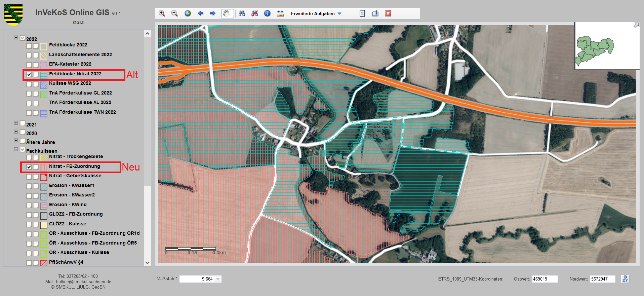This screenshot has width=644, height=296.
Task: Click the Ostwert coordinate input field
Action: pyautogui.click(x=545, y=279)
